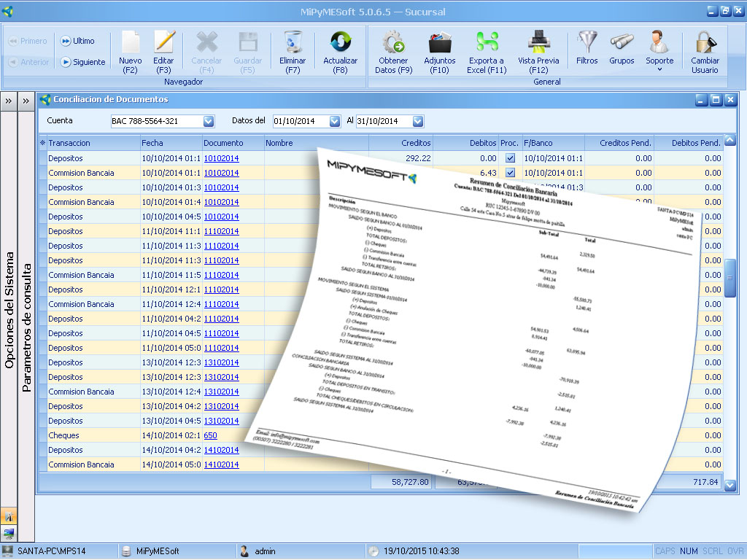The image size is (747, 560).
Task: Open Adjuntos (F10) attachments
Action: [440, 42]
